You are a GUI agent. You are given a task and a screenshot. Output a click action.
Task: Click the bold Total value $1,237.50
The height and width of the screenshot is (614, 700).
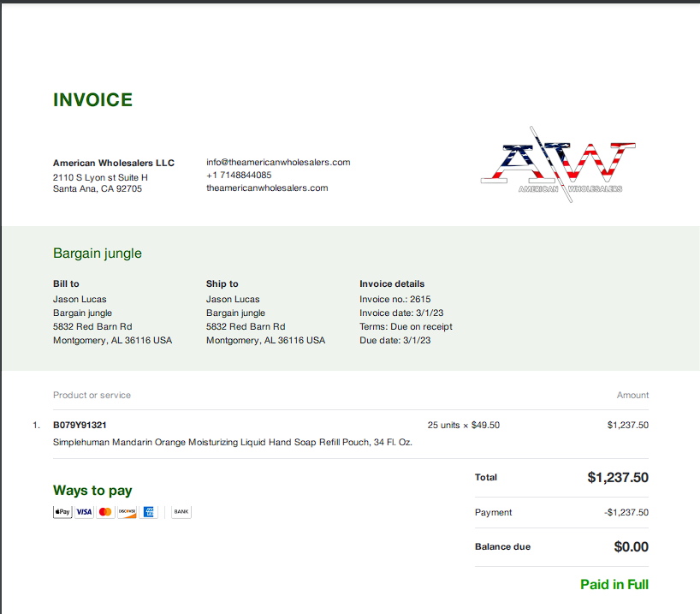(618, 477)
